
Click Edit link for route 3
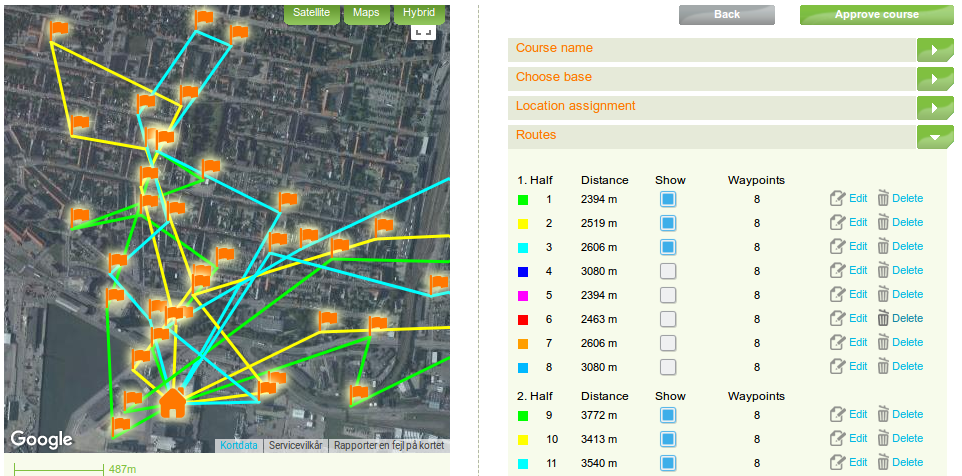point(858,247)
